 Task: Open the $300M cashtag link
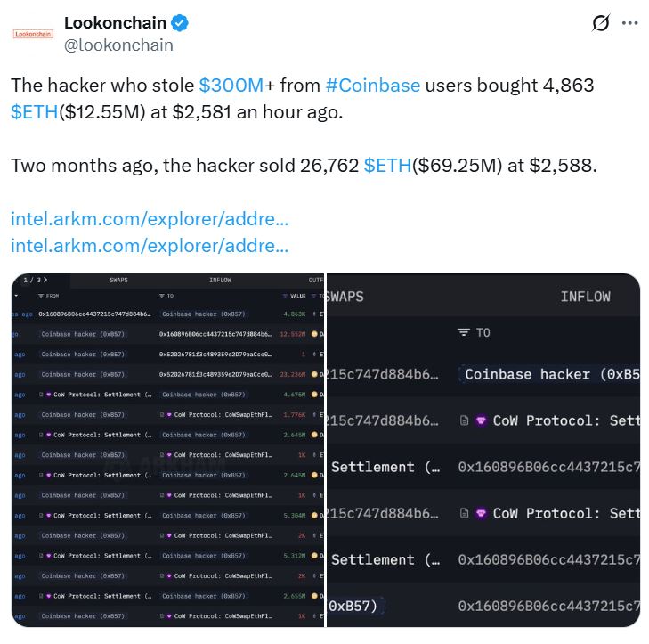click(231, 86)
